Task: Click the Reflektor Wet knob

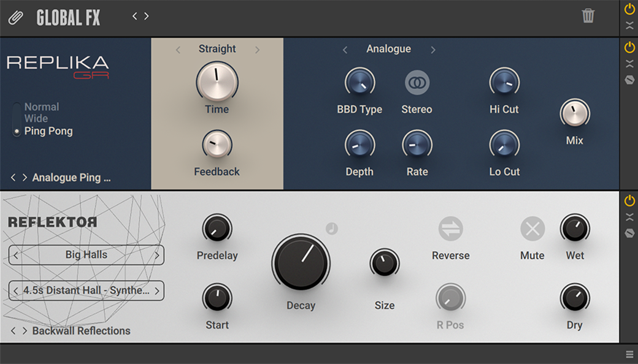Action: 575,229
